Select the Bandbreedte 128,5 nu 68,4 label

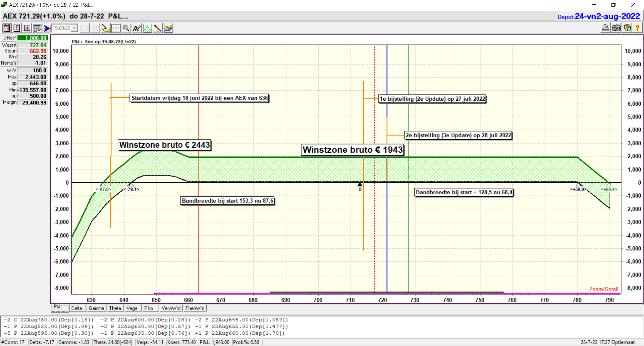[x=464, y=192]
